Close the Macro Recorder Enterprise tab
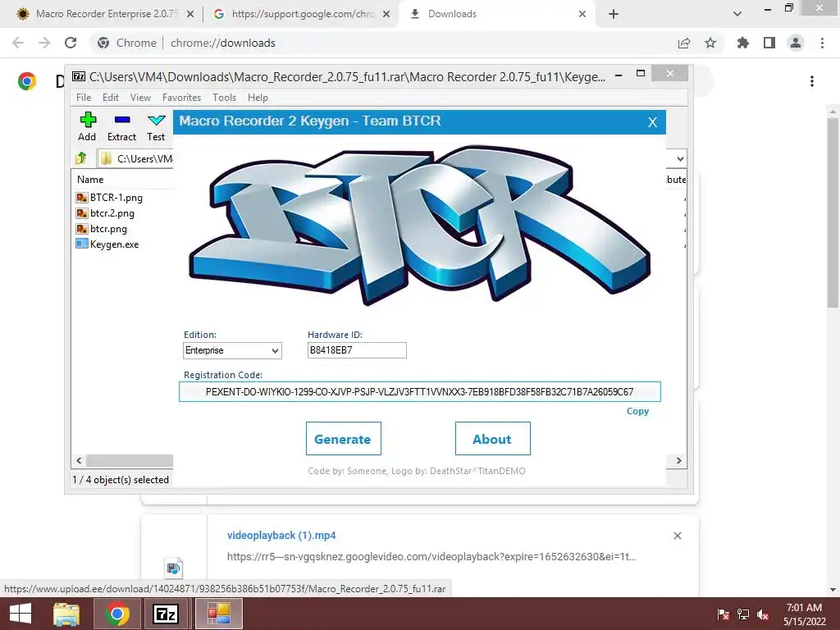 pos(190,14)
